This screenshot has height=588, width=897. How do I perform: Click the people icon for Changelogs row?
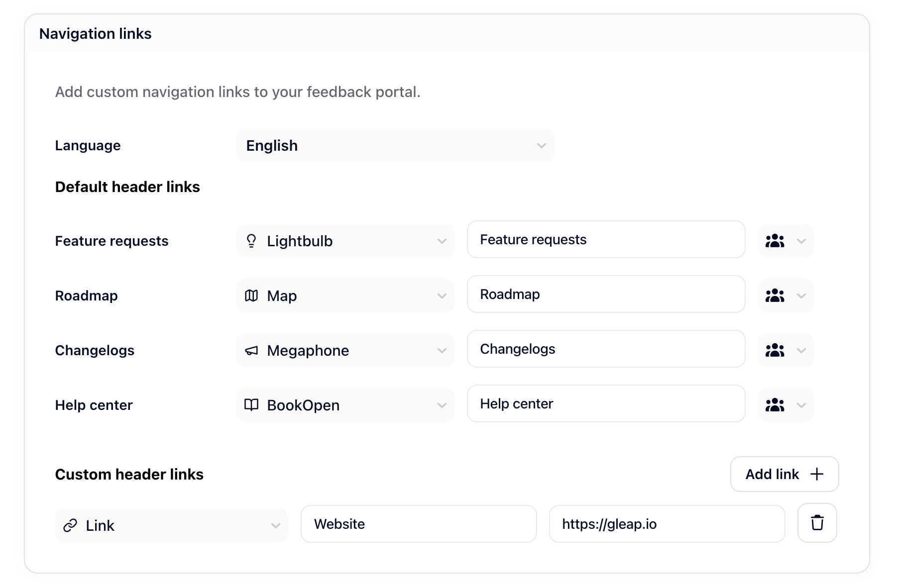pyautogui.click(x=775, y=351)
